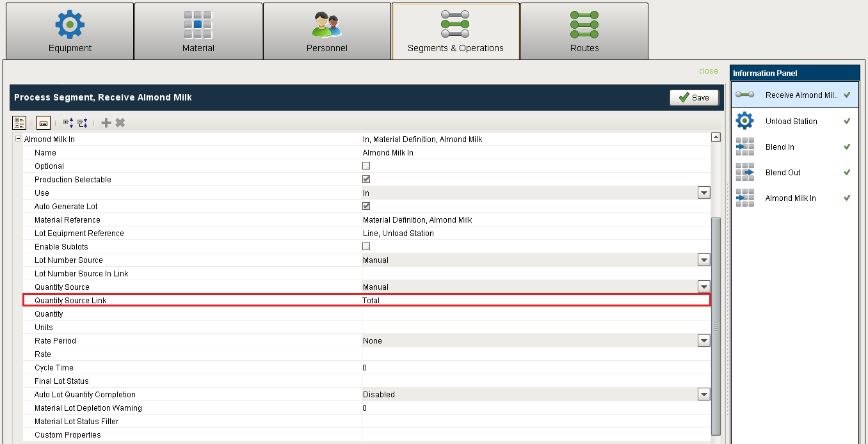Expand all categories with the toolbar icon
Image resolution: width=868 pixels, height=444 pixels.
(68, 122)
